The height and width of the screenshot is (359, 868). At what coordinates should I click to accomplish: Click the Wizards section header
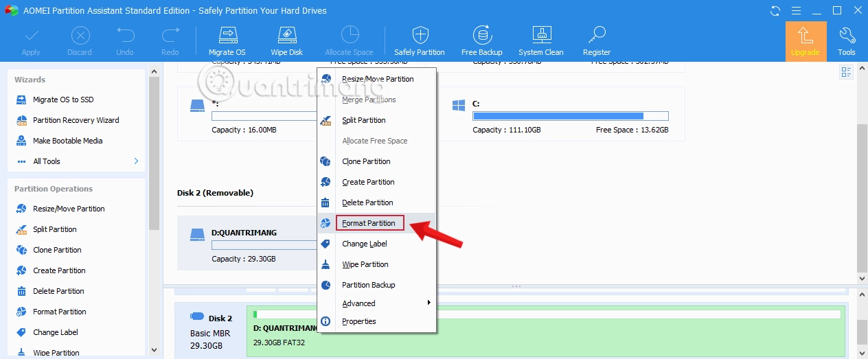click(30, 80)
